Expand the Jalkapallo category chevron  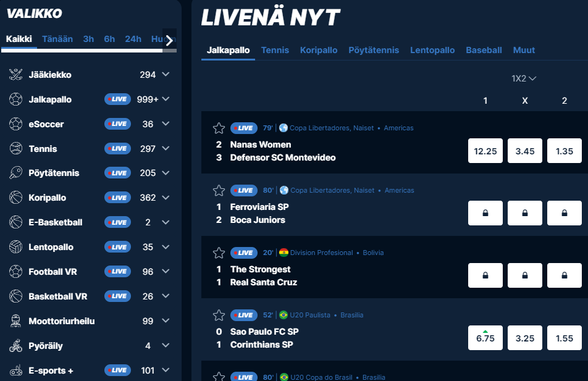coord(166,99)
